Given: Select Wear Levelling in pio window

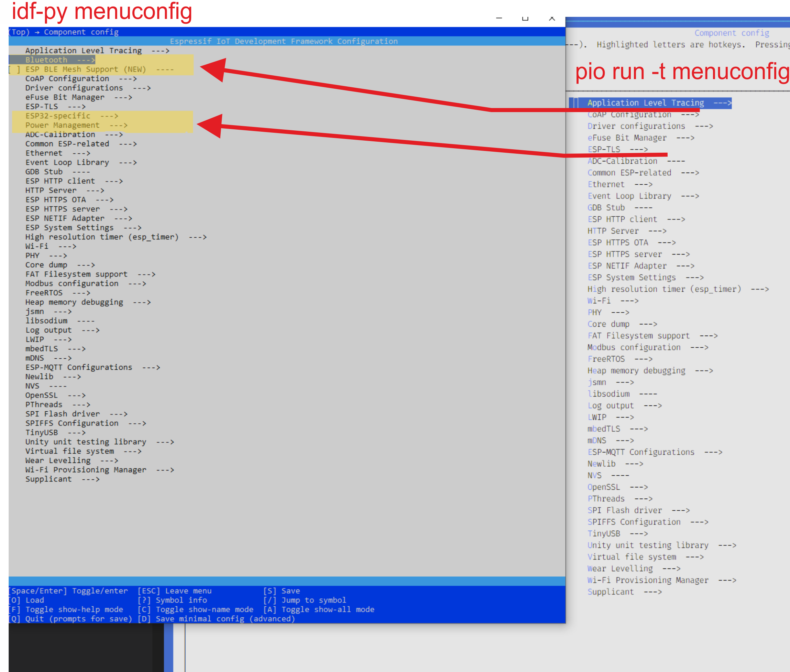Looking at the screenshot, I should click(634, 569).
